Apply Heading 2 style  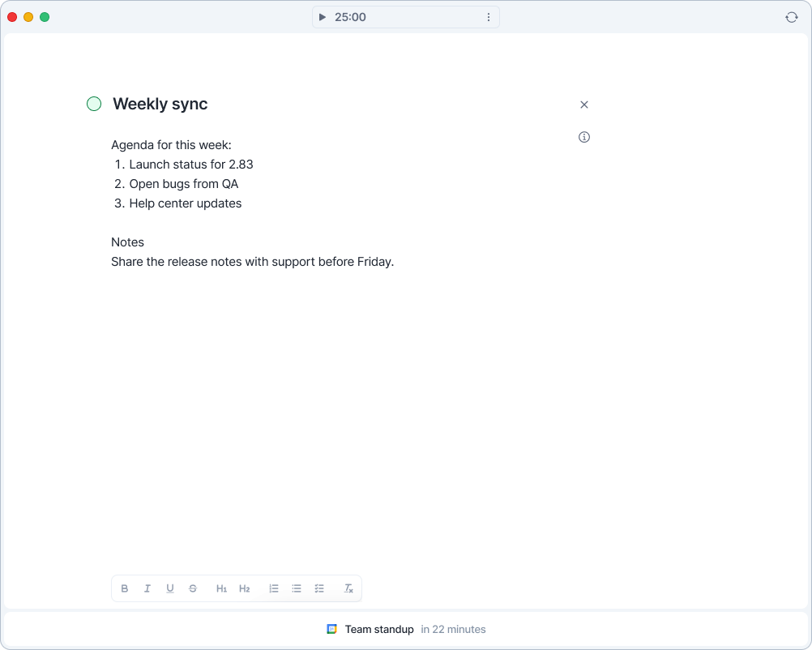(x=245, y=588)
